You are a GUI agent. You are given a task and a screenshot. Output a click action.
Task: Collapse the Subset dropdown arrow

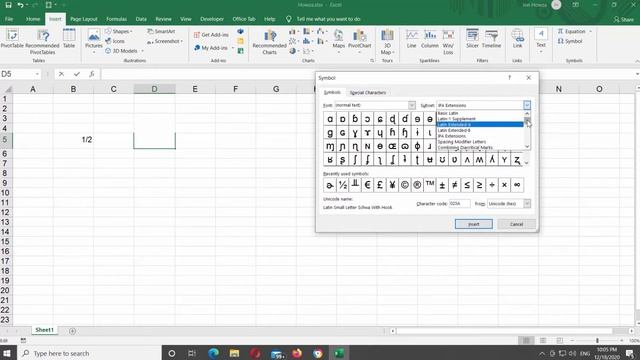pyautogui.click(x=527, y=105)
